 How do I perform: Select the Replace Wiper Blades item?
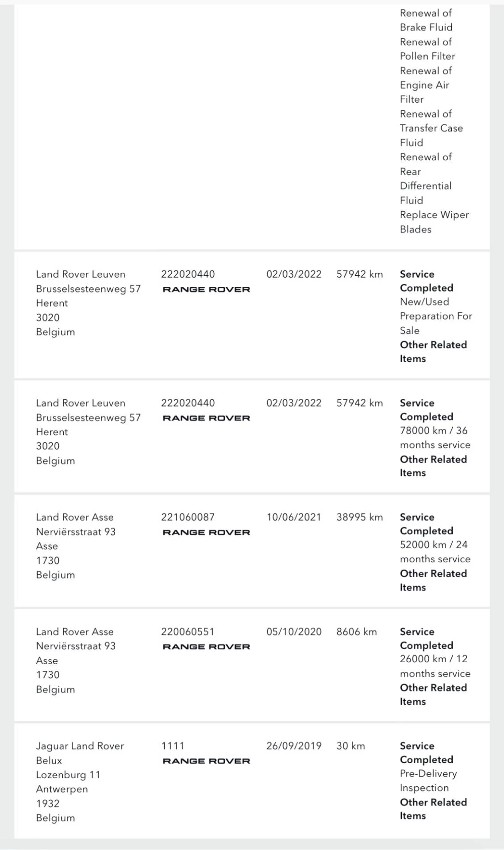434,222
